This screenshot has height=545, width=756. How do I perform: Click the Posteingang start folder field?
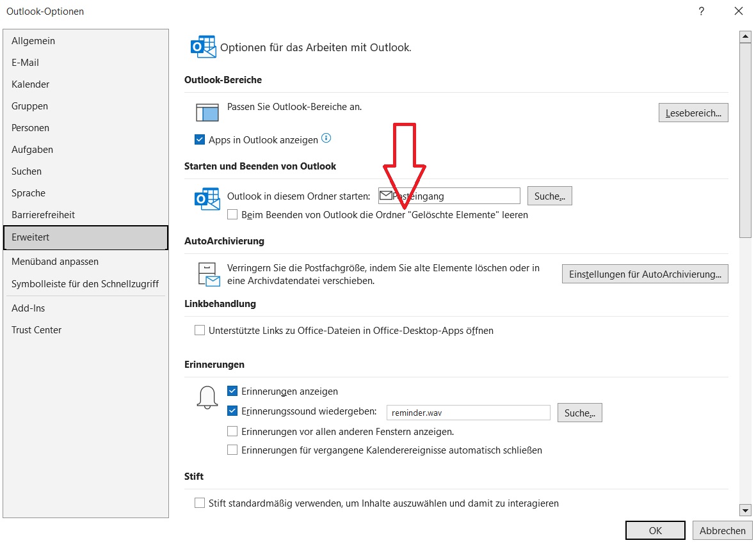pos(449,196)
